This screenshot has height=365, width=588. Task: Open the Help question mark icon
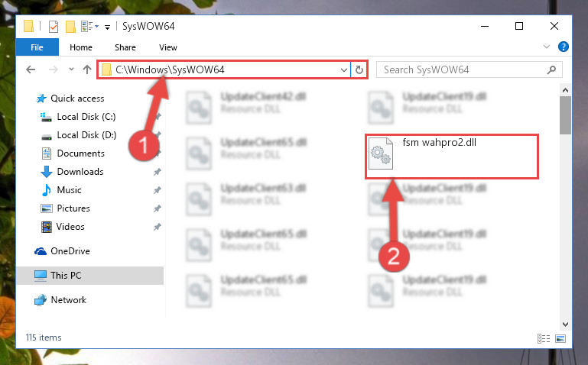point(564,47)
